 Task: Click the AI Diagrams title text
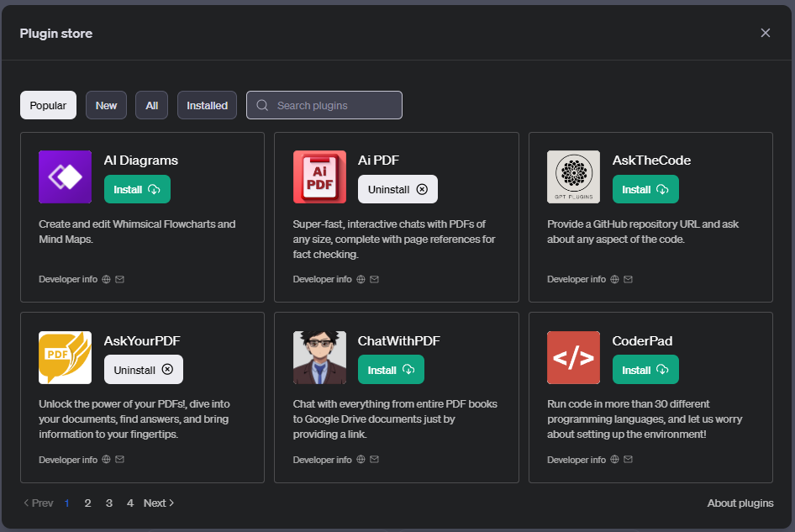pyautogui.click(x=141, y=161)
